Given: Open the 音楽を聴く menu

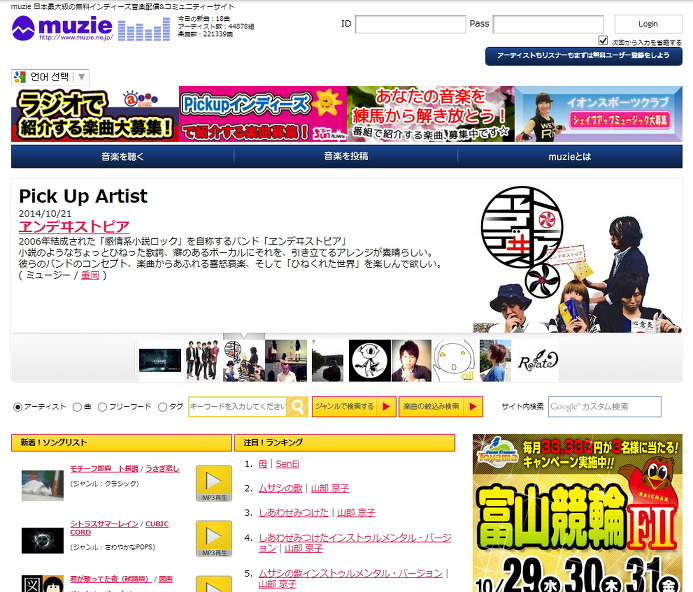Looking at the screenshot, I should [x=122, y=157].
